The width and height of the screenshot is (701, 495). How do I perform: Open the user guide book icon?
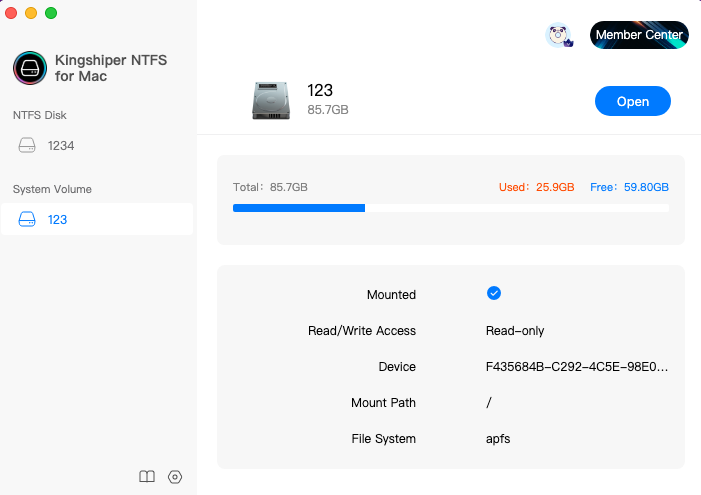coord(147,477)
